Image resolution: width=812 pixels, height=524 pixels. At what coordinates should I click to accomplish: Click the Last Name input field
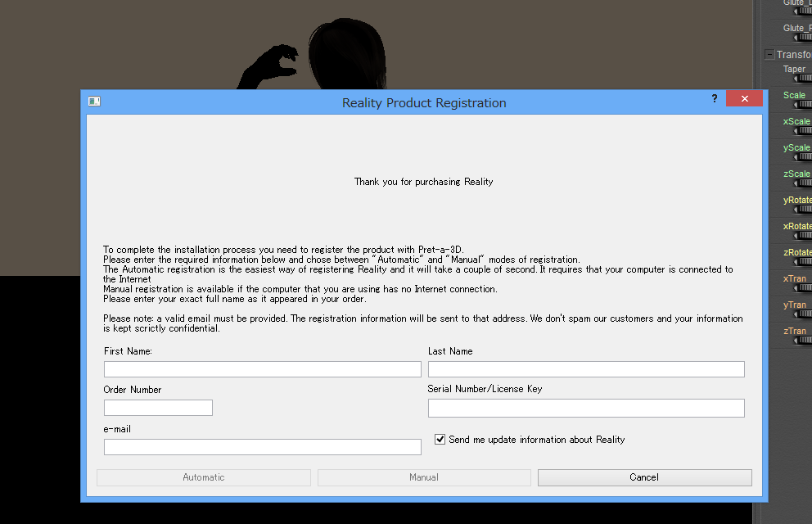coord(586,369)
